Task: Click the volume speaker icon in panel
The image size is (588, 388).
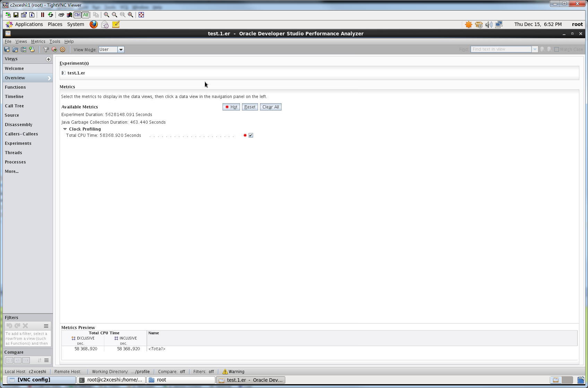Action: [x=489, y=24]
